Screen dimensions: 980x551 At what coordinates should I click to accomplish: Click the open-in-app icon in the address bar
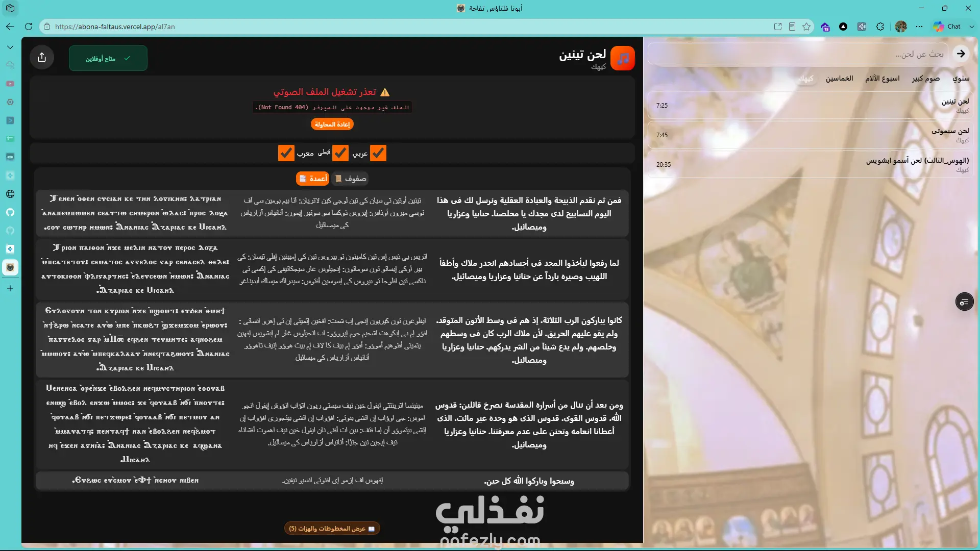tap(778, 27)
